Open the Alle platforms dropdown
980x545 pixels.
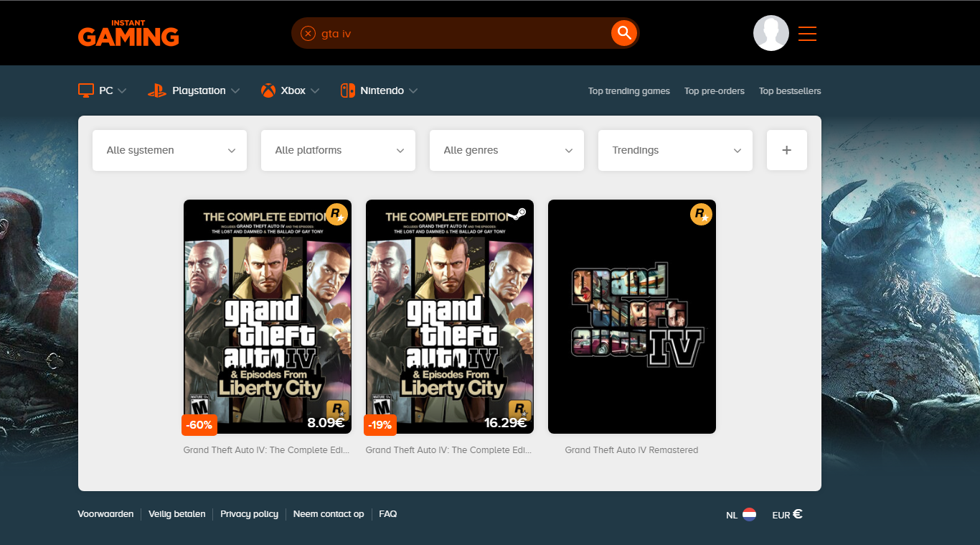[338, 150]
